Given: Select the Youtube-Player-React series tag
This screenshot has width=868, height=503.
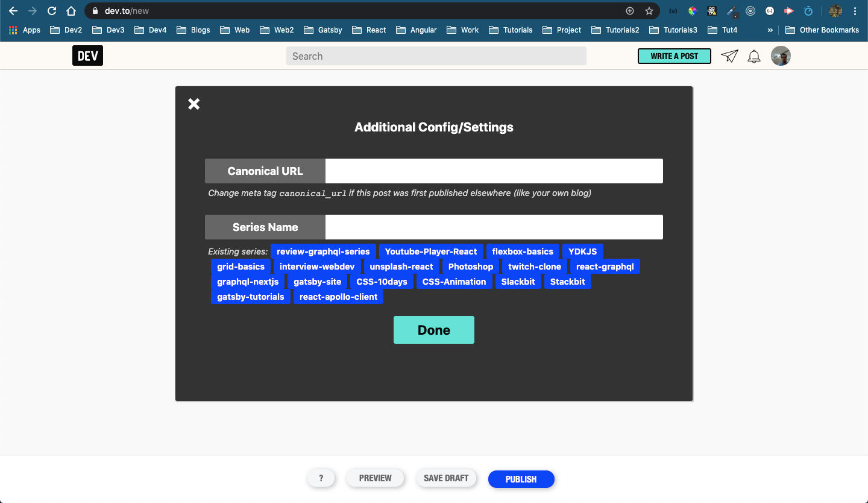Looking at the screenshot, I should coord(431,251).
